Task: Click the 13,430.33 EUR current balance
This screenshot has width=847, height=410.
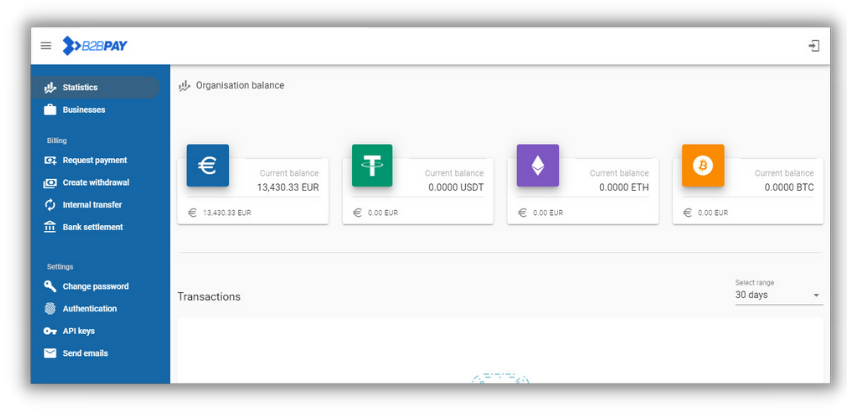Action: coord(288,187)
